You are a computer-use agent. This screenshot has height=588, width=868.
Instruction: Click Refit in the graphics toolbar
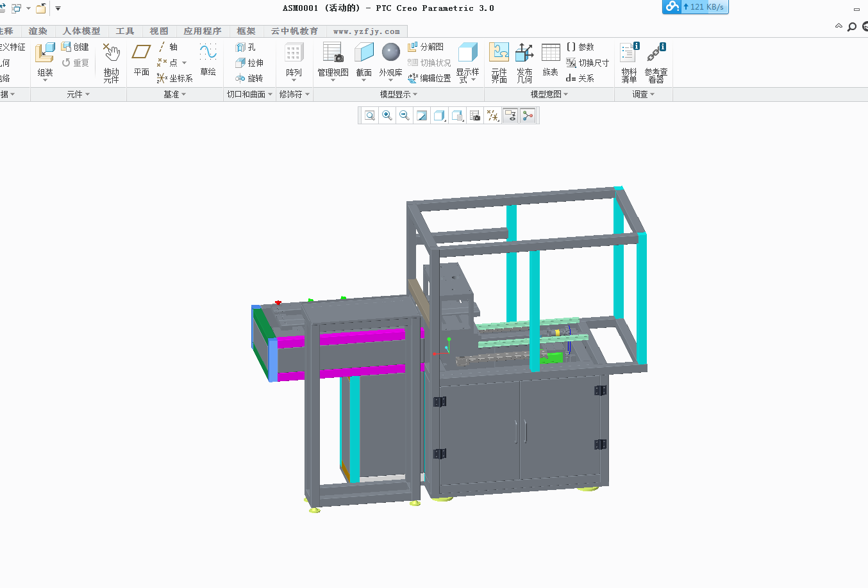click(x=370, y=115)
